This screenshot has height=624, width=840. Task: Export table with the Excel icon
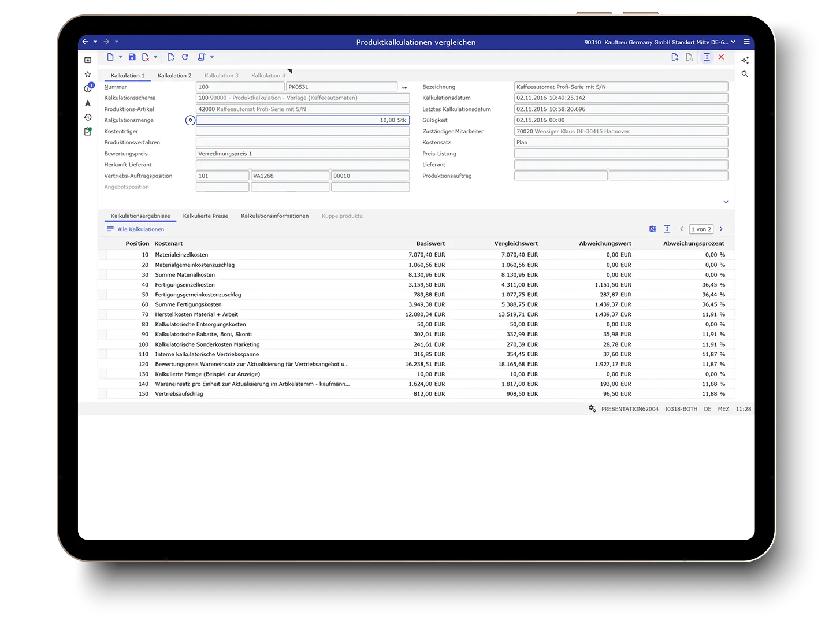[652, 229]
